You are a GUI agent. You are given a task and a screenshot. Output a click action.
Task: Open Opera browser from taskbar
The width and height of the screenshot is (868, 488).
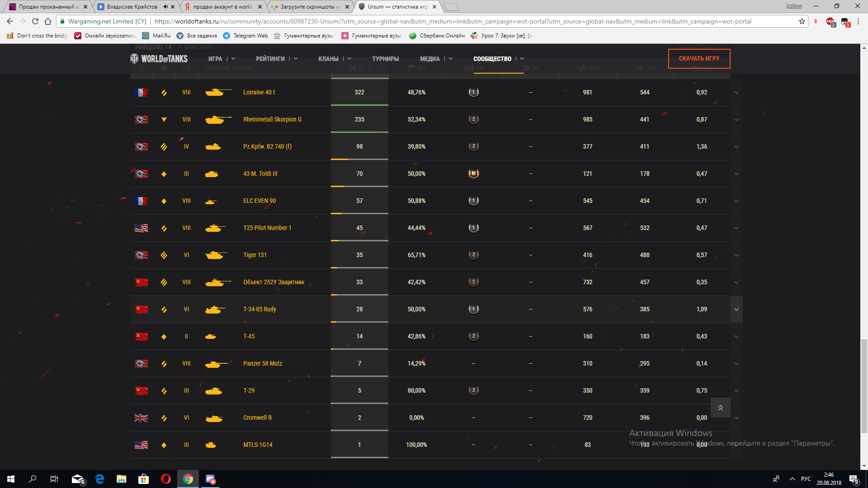tap(166, 479)
